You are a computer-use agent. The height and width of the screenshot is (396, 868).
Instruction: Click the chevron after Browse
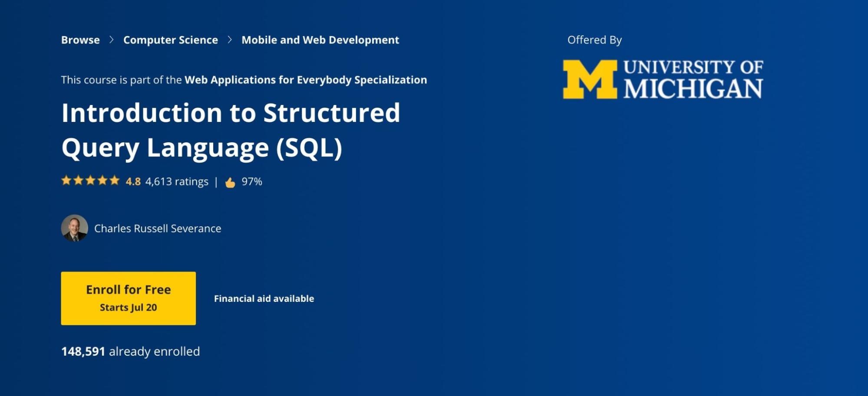click(x=112, y=40)
